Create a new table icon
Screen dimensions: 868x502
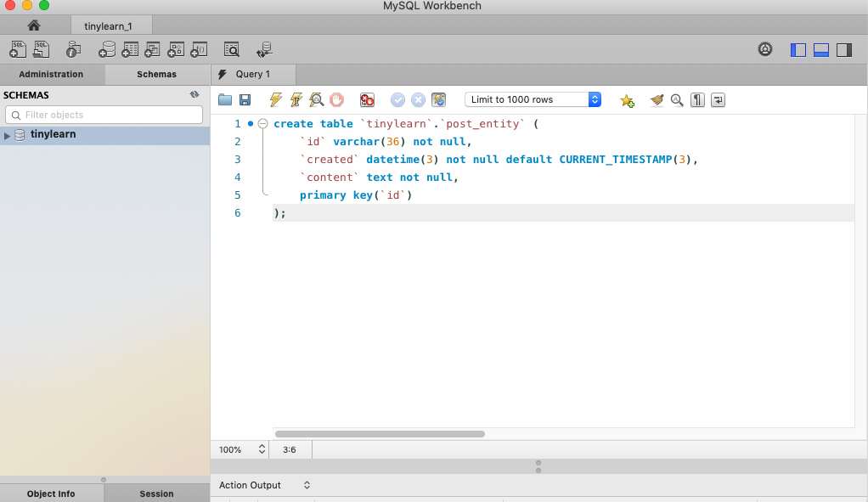tap(130, 50)
